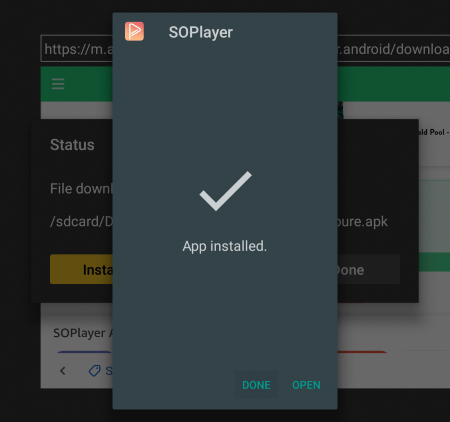Screen dimensions: 450x422
Task: Tap DONE in the SOPlayer install dialog
Action: point(256,385)
